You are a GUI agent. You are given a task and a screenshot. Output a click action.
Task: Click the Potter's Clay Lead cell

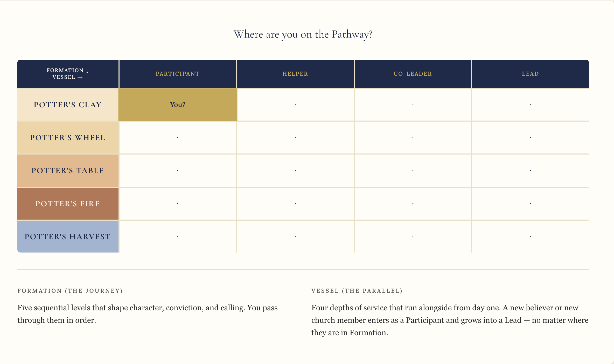[531, 104]
